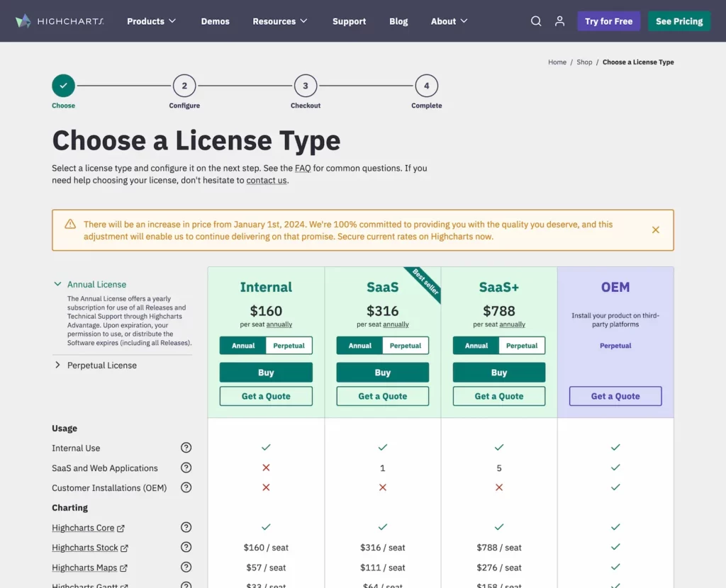726x588 pixels.
Task: Click the Configure step 2 circle
Action: [184, 86]
